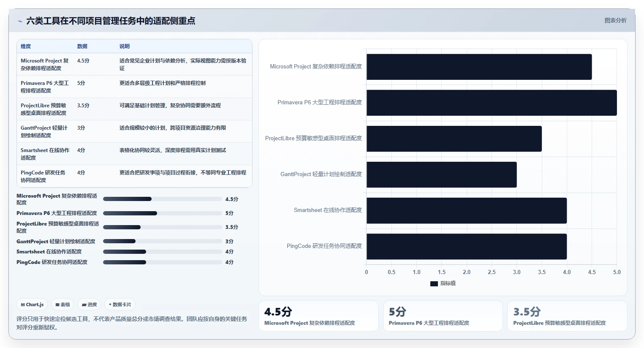Click the Smartsheet bar in the chart
The image size is (644, 348).
[x=467, y=210]
